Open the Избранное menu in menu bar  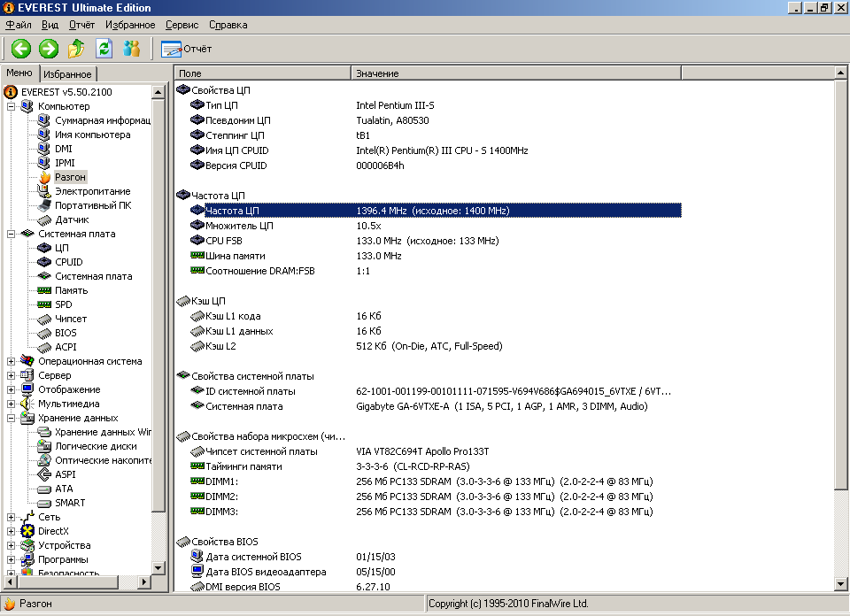coord(129,25)
